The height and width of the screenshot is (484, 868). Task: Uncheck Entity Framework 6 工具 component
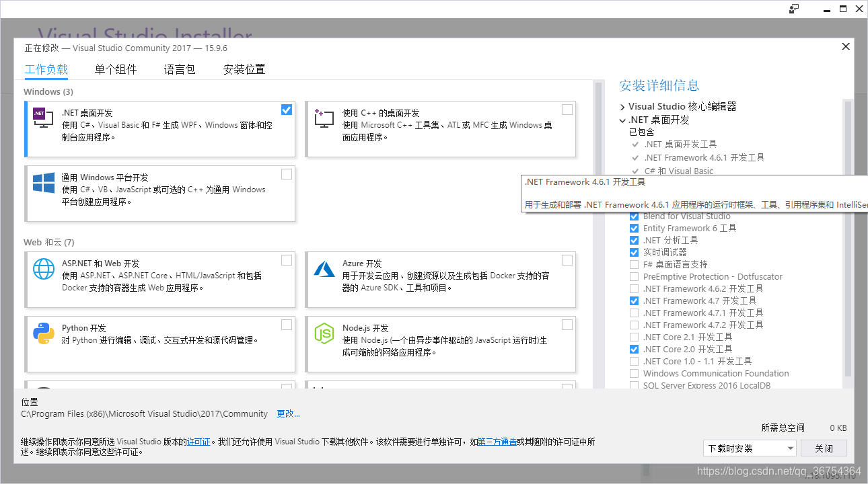[x=634, y=228]
